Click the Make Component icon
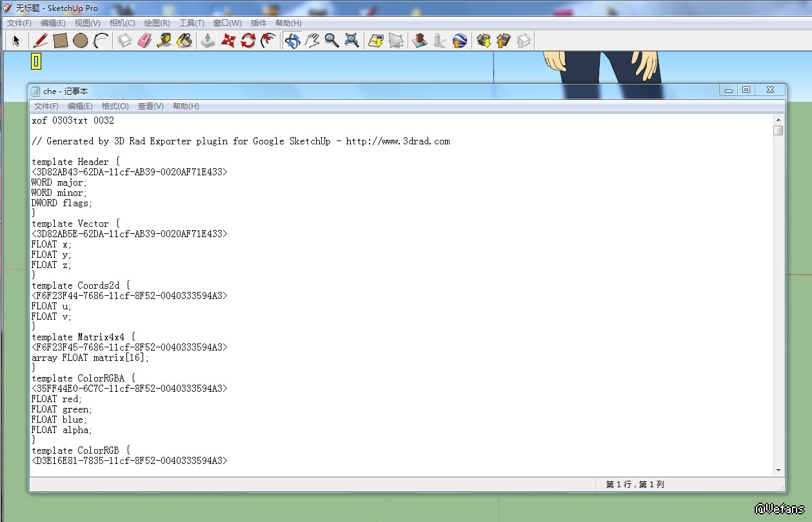812x522 pixels. (124, 41)
